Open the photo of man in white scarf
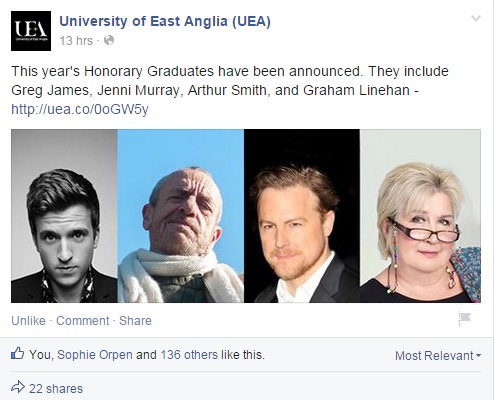 pos(181,216)
